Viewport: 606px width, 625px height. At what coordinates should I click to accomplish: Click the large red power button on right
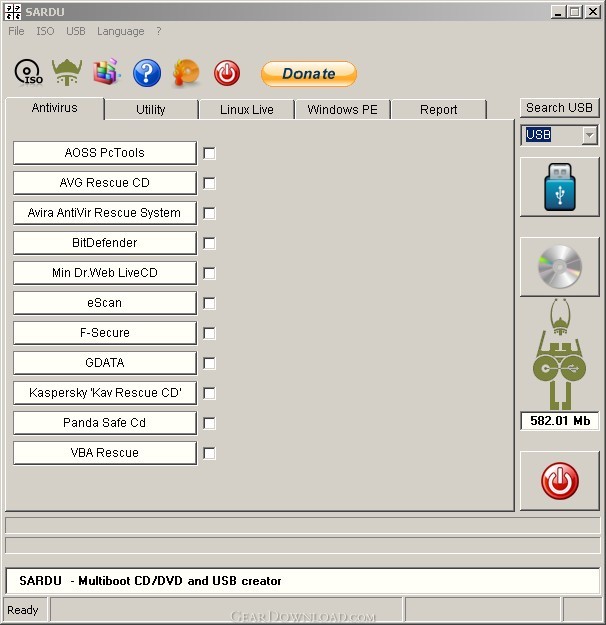[x=560, y=481]
